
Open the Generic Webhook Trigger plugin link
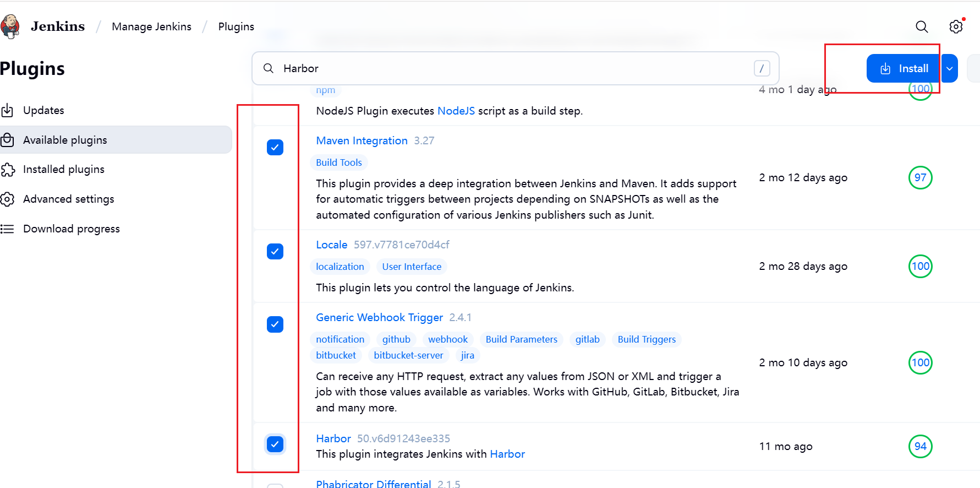pyautogui.click(x=379, y=317)
